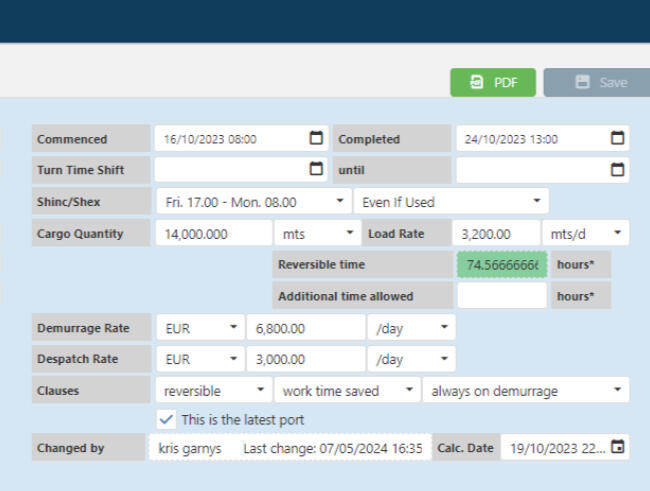Change the Cargo Quantity unit dropdown
Image resolution: width=650 pixels, height=491 pixels.
(317, 233)
